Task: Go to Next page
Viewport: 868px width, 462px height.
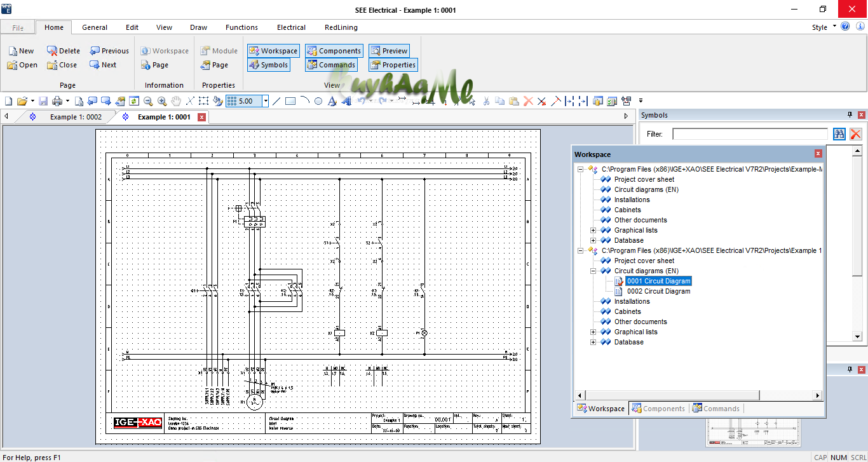Action: click(103, 65)
